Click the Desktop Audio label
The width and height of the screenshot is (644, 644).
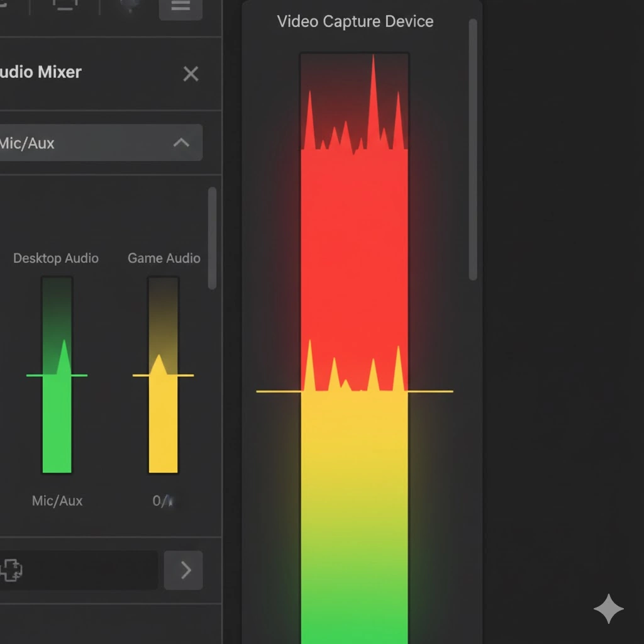(55, 258)
